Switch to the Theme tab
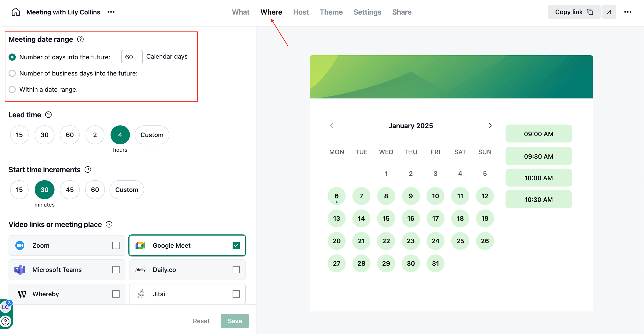644x334 pixels. 331,12
